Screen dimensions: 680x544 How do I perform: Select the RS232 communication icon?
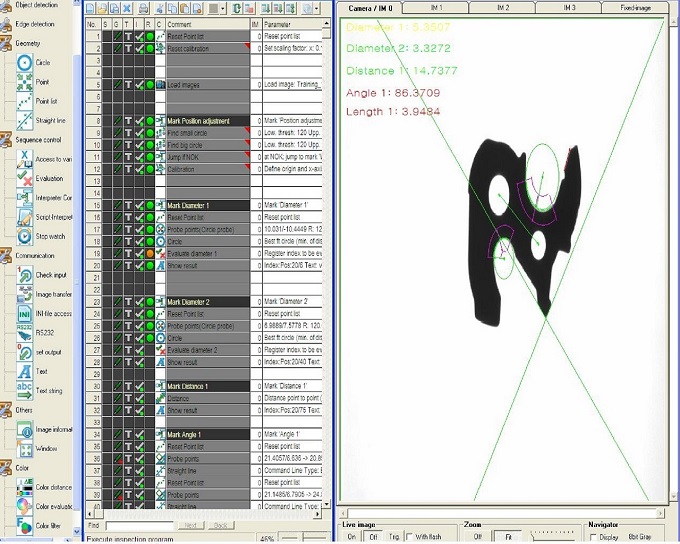23,332
